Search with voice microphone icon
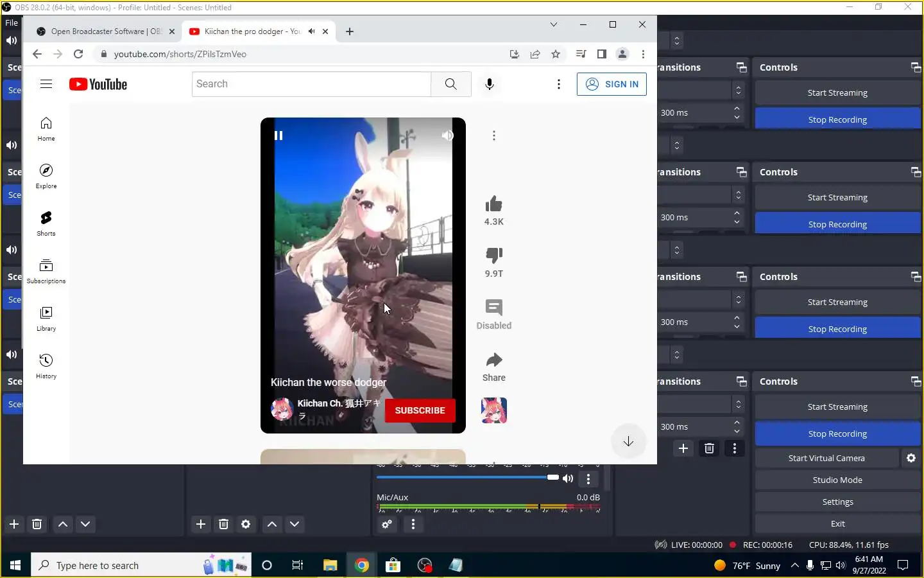The width and height of the screenshot is (924, 578). point(490,84)
